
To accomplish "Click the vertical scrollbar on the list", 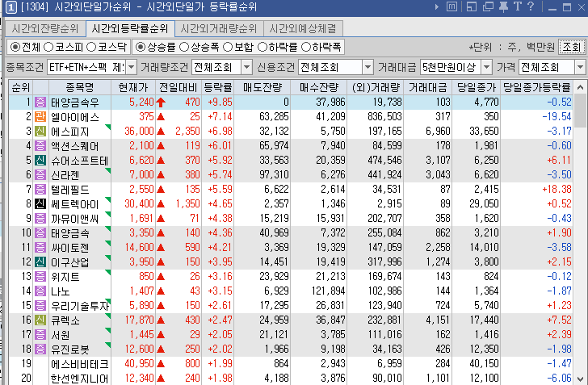I will tap(581, 242).
